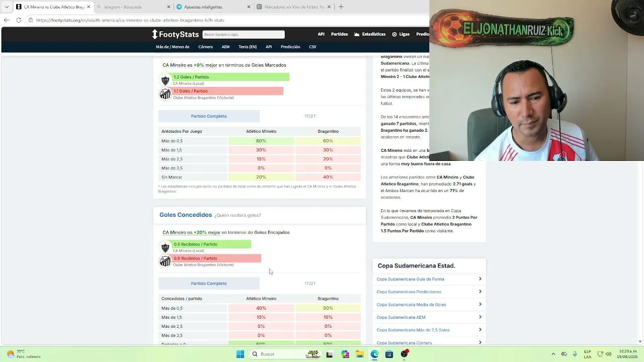644x362 pixels.
Task: Click the 0.6 Recibidos / Partido bar
Action: point(217,258)
